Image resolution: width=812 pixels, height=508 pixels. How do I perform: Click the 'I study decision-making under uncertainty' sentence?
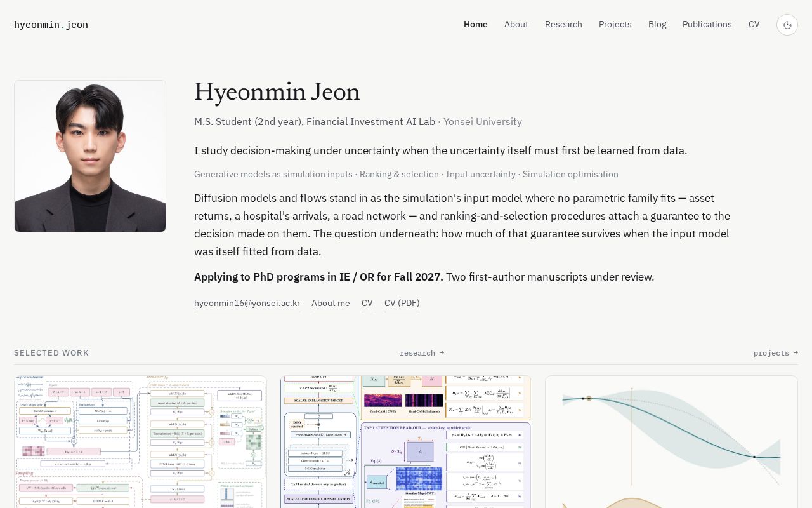(x=440, y=150)
